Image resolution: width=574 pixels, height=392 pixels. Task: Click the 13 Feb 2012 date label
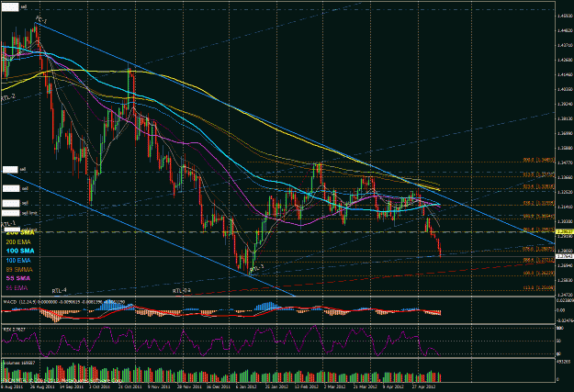pos(307,386)
